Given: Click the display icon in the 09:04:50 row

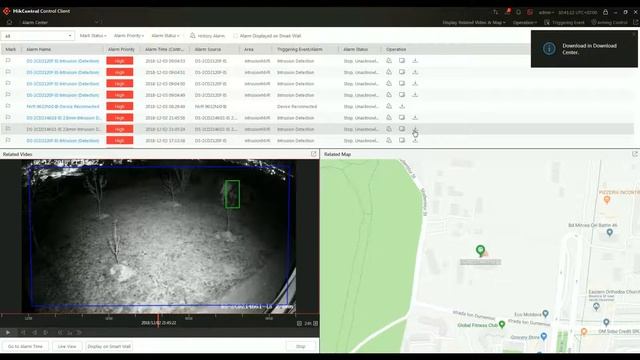Looking at the screenshot, I should click(x=402, y=83).
